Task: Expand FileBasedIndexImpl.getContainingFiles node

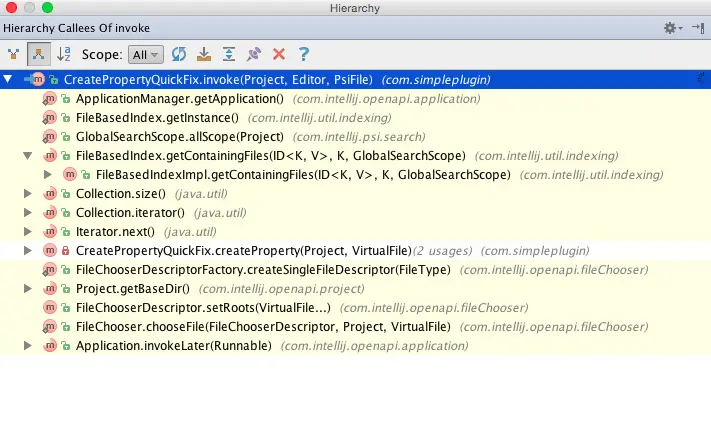Action: [47, 175]
